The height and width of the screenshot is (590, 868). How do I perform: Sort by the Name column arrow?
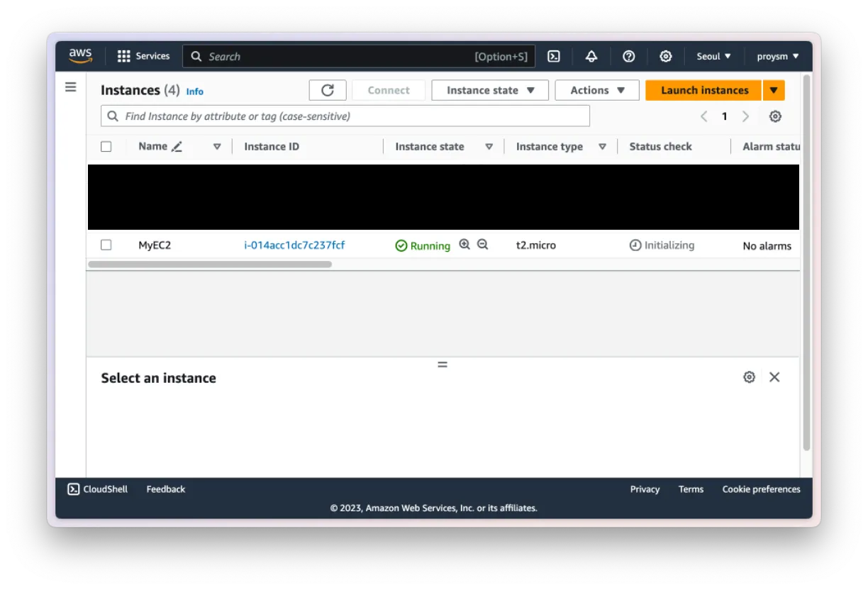pos(217,147)
